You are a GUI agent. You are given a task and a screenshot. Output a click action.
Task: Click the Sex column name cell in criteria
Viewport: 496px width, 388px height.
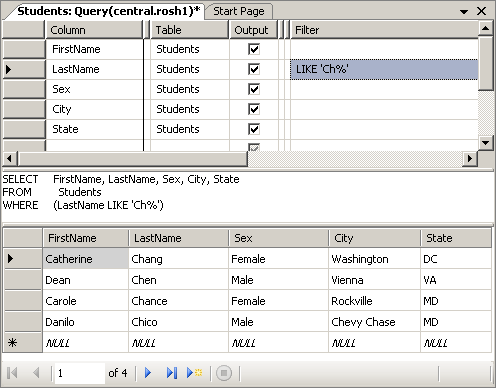click(94, 89)
